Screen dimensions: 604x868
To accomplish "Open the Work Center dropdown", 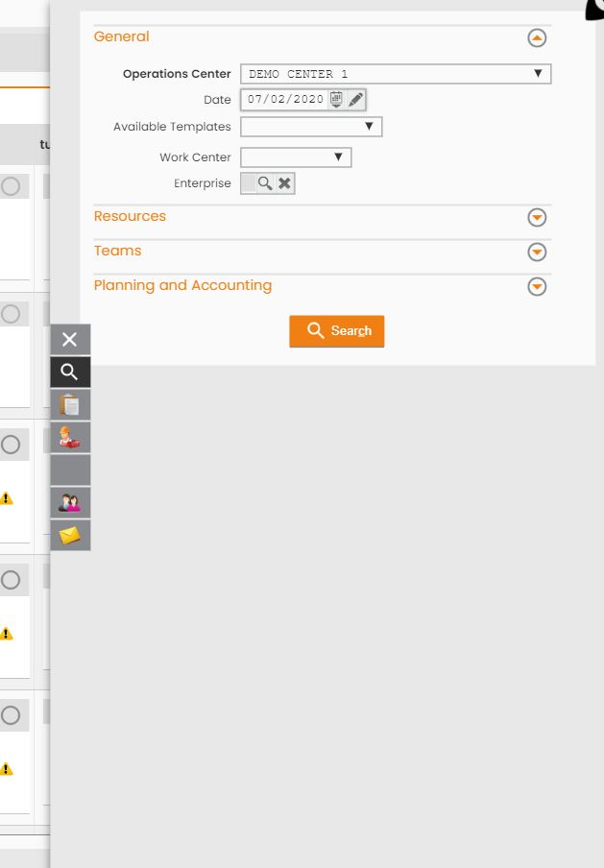I will [296, 157].
